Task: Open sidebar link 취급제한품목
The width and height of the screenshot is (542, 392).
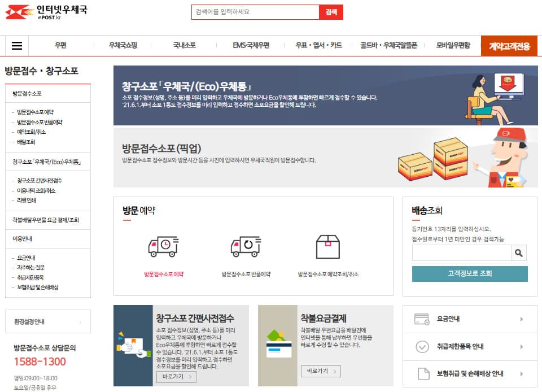Action: [x=30, y=277]
